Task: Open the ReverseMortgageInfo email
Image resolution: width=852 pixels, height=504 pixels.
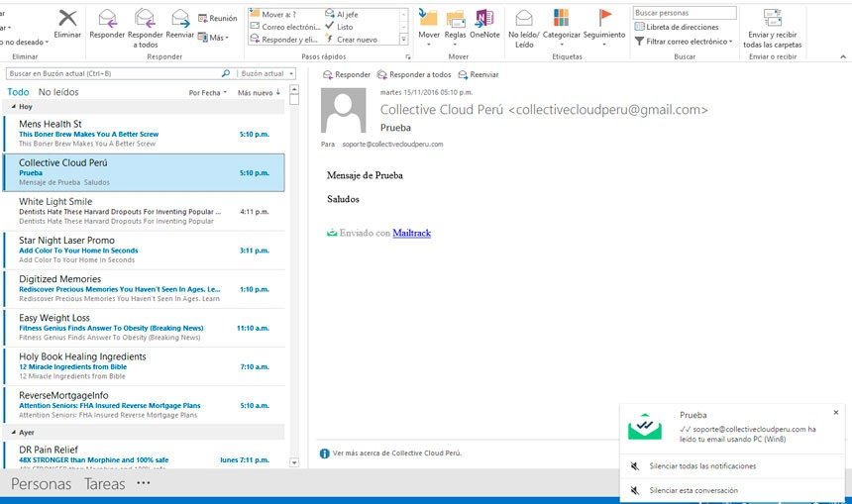Action: pos(144,405)
